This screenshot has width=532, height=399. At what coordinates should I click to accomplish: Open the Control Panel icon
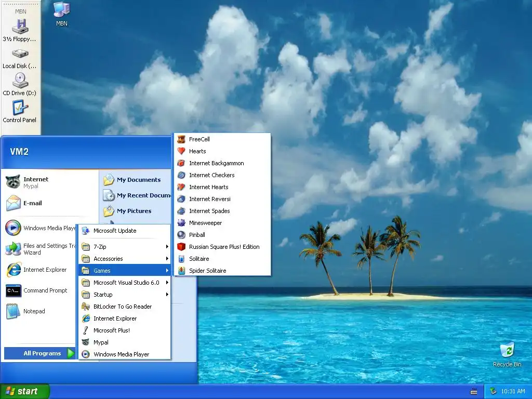[20, 108]
